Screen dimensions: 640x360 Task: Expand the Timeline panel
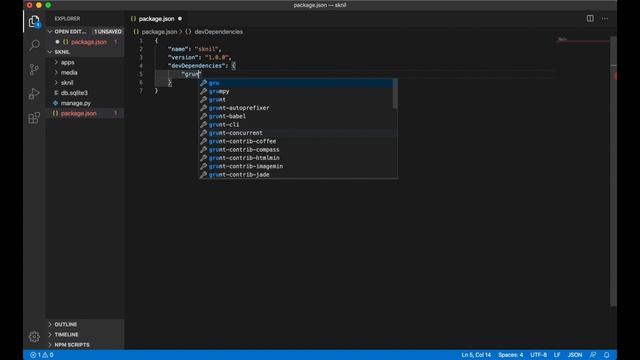pos(84,335)
